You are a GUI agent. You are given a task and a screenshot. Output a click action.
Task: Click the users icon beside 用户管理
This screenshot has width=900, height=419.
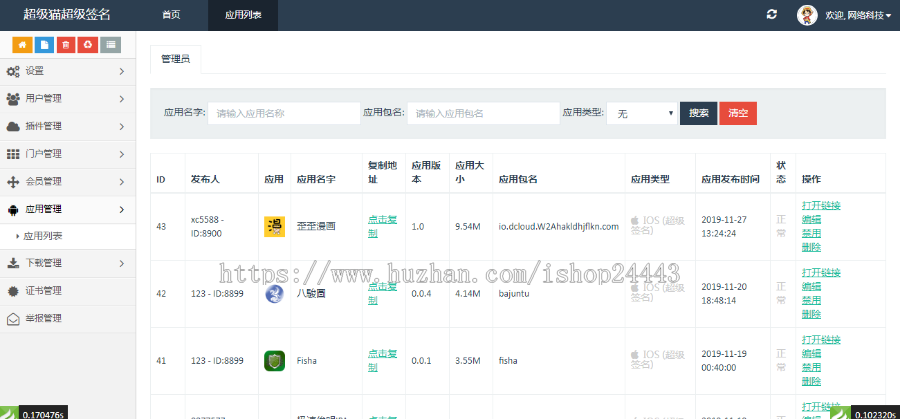pyautogui.click(x=13, y=99)
